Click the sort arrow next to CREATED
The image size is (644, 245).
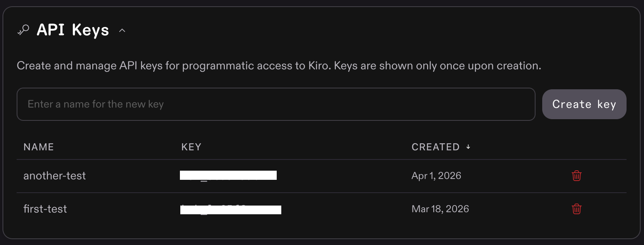[x=468, y=147]
